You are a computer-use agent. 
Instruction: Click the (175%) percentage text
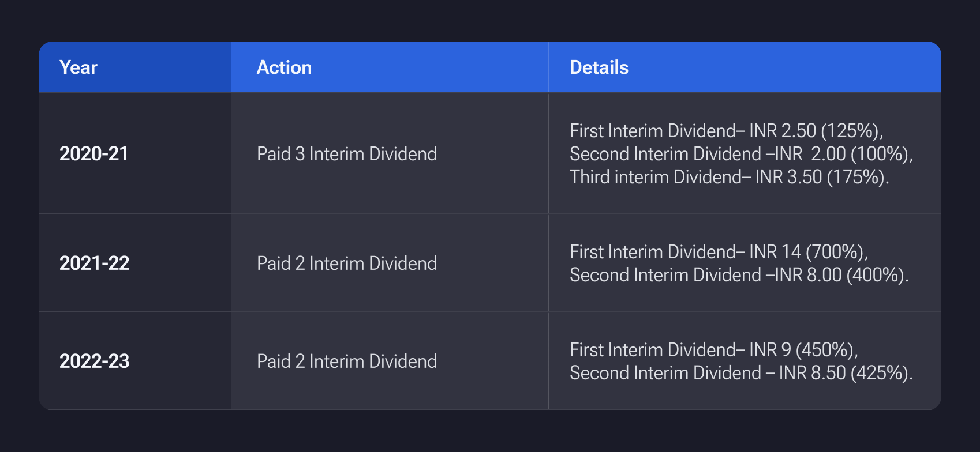click(x=858, y=177)
